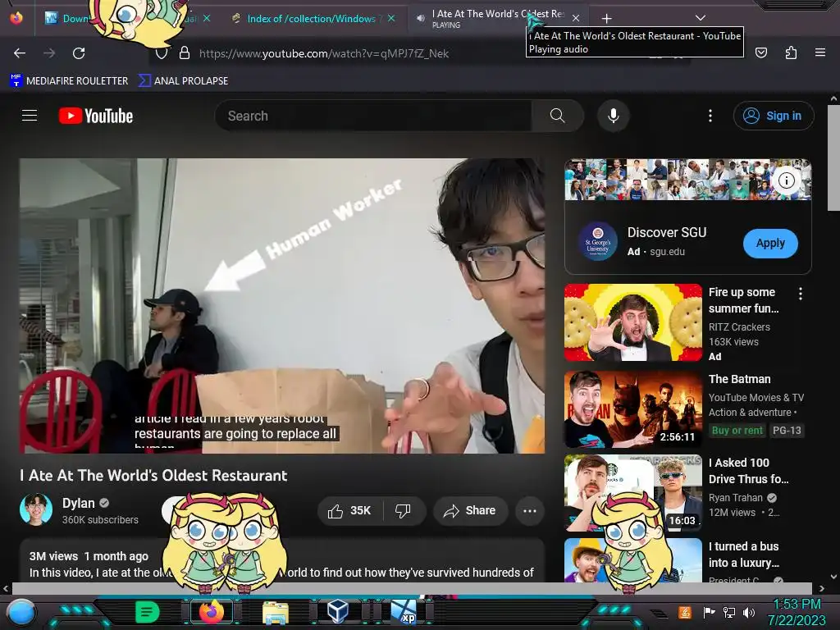
Task: Click the tracking protection shield icon
Action: [x=162, y=53]
